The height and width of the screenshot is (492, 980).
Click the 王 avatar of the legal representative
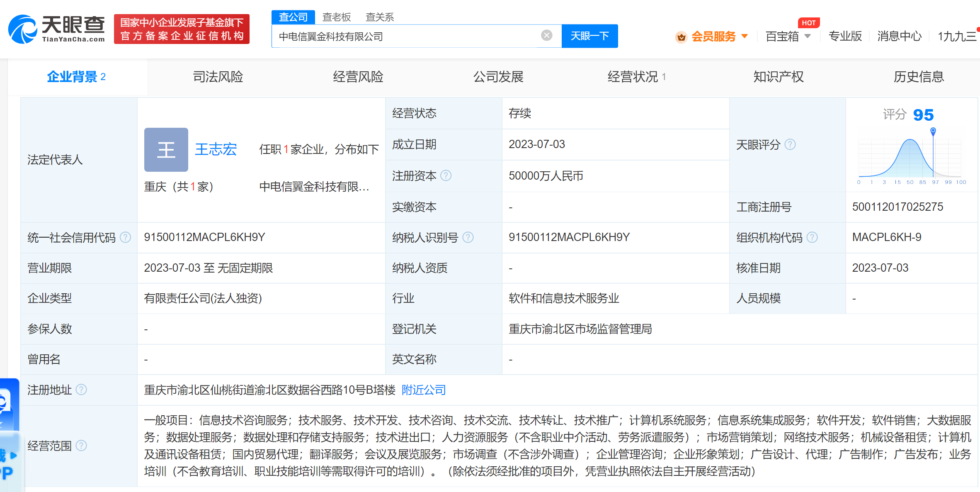pos(166,150)
